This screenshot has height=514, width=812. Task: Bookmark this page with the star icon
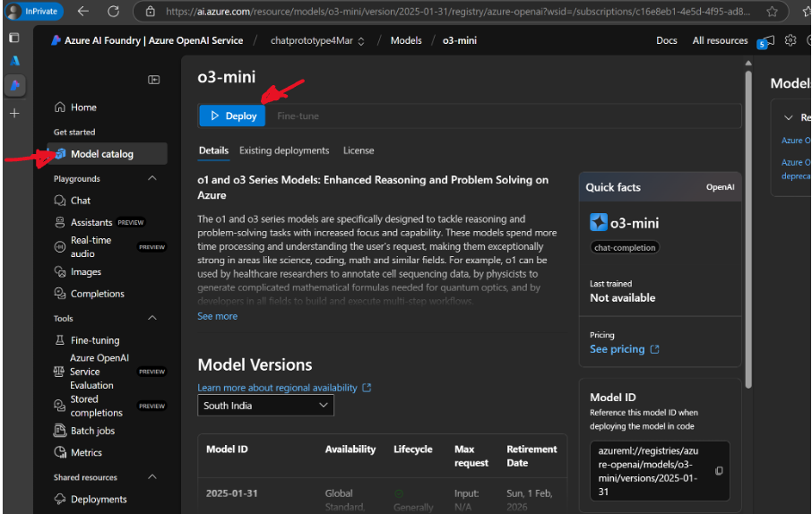coord(772,12)
